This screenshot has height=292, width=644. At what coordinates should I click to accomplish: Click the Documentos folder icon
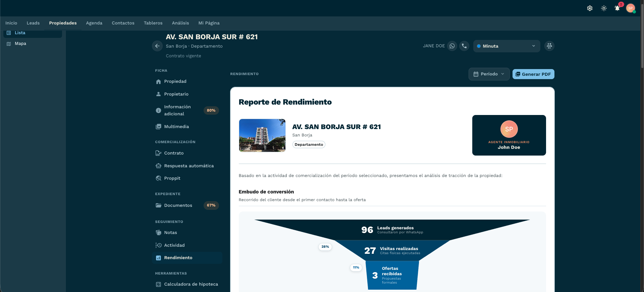[158, 206]
